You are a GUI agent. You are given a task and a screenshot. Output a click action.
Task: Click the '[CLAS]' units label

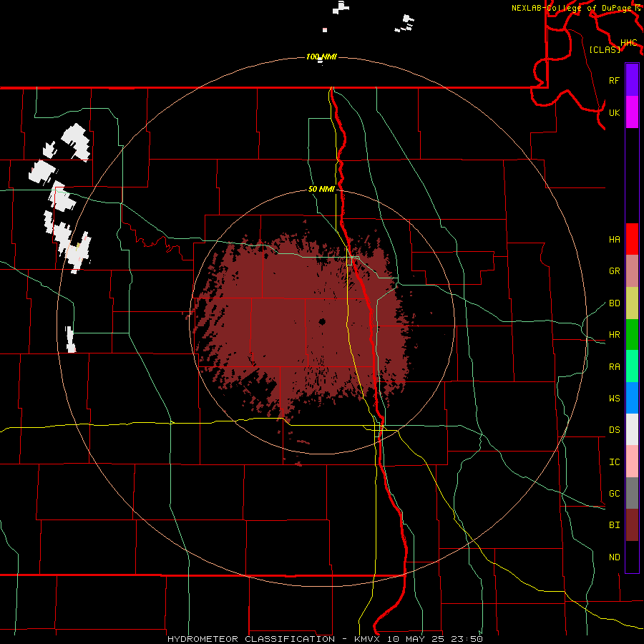pyautogui.click(x=605, y=50)
